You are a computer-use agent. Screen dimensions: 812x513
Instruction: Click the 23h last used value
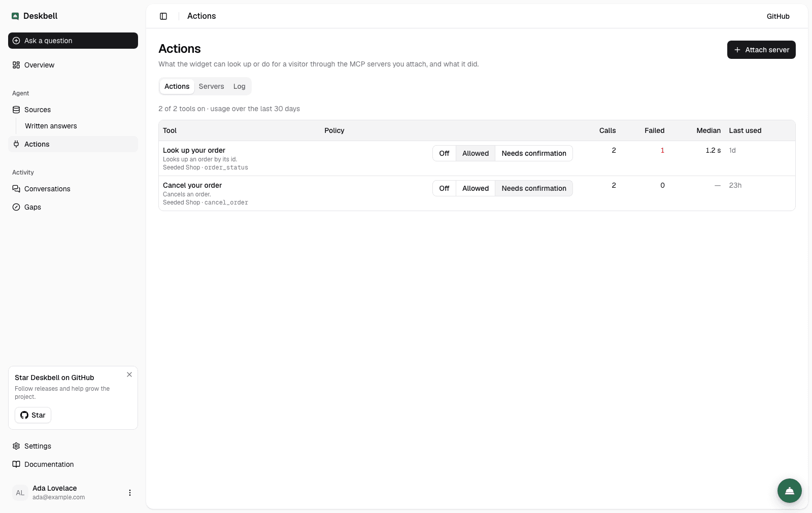pyautogui.click(x=735, y=185)
